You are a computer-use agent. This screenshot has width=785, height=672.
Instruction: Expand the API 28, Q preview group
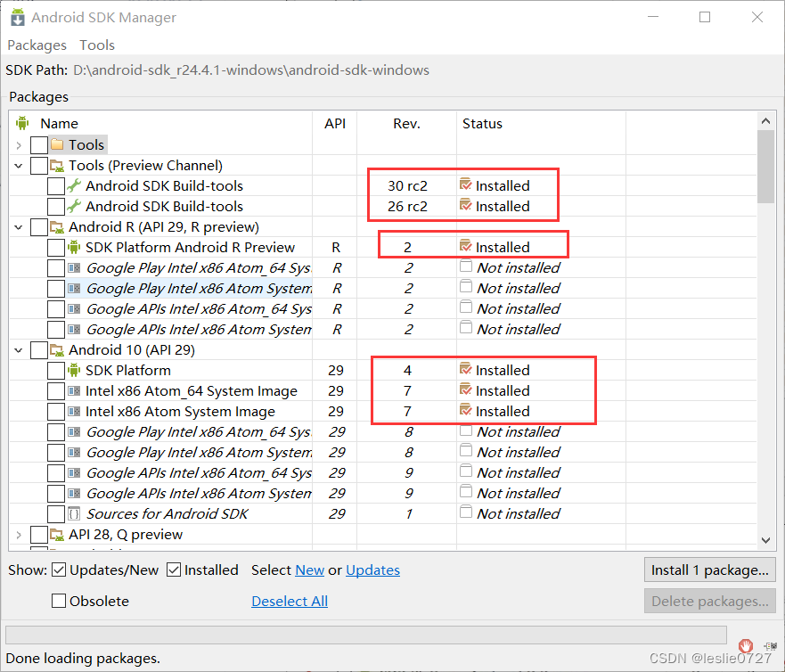point(19,535)
